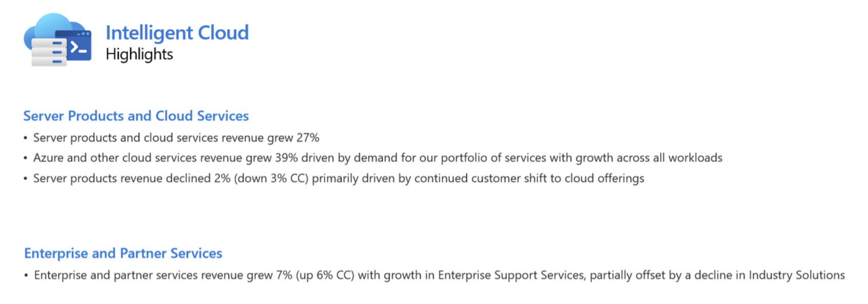The height and width of the screenshot is (304, 868).
Task: Click the Server Products and Cloud Services heading
Action: (136, 116)
